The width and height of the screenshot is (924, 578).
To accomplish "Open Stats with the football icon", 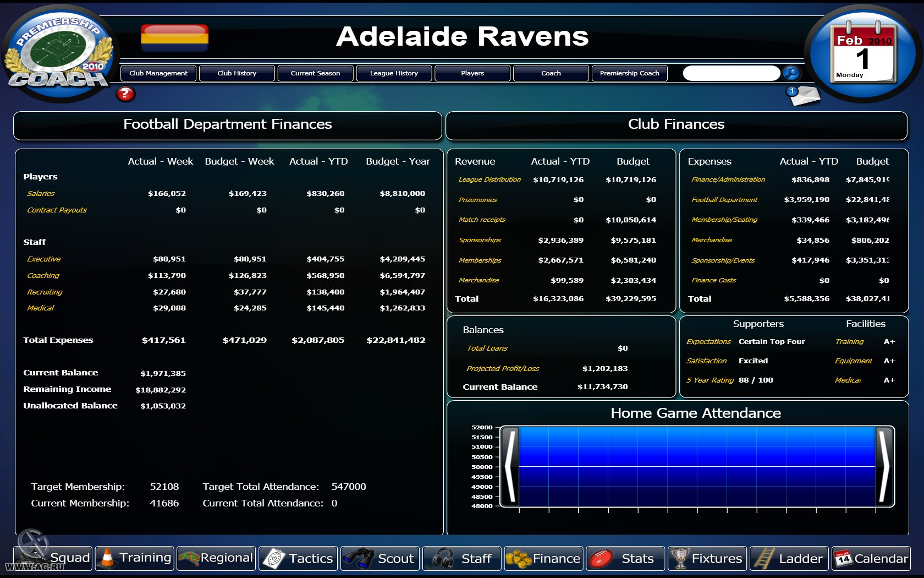I will click(x=625, y=558).
